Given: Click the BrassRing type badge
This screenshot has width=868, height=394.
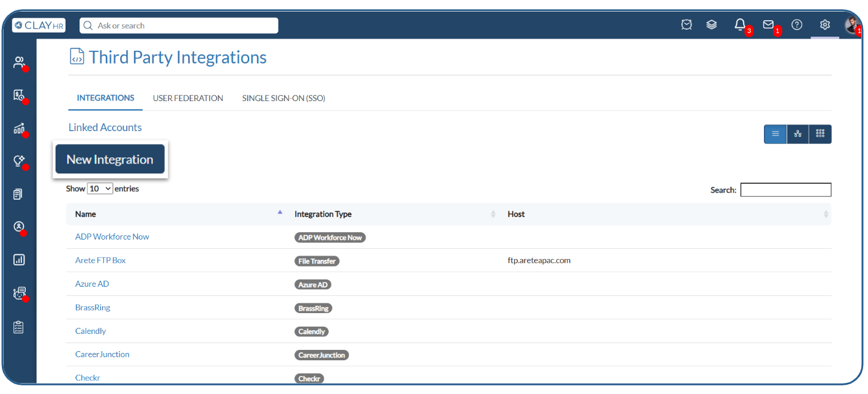Looking at the screenshot, I should coord(313,308).
